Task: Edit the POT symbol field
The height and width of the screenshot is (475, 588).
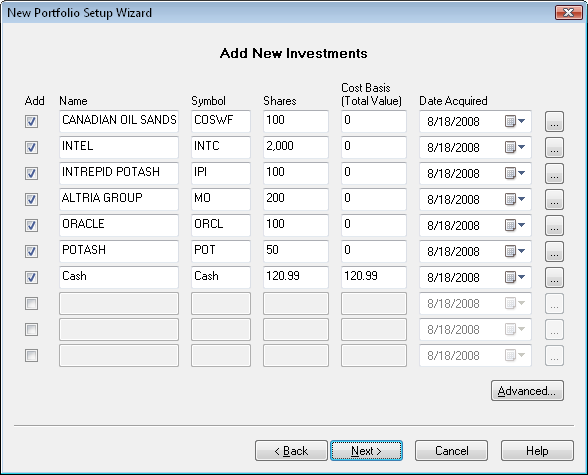Action: (221, 251)
